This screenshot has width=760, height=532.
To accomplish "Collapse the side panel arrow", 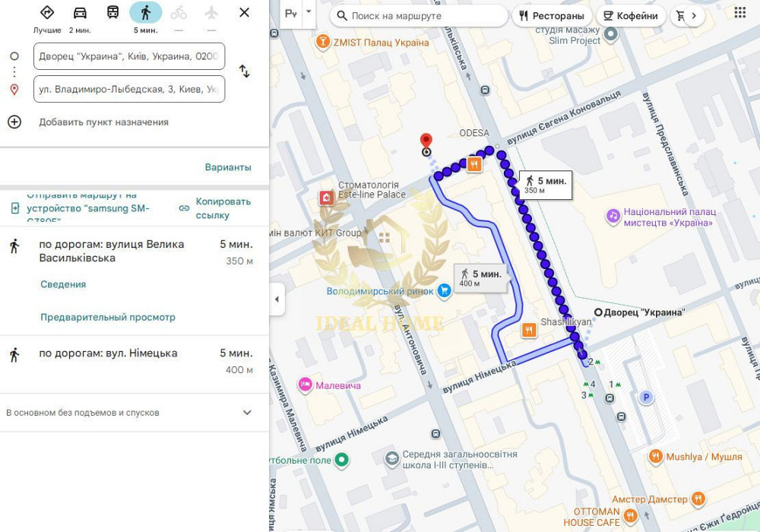I will (277, 299).
